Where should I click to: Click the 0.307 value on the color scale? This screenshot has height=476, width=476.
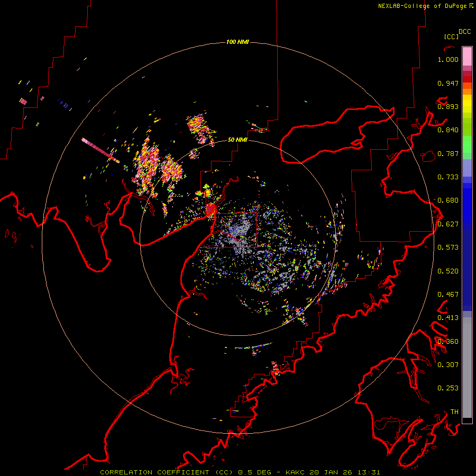[448, 365]
